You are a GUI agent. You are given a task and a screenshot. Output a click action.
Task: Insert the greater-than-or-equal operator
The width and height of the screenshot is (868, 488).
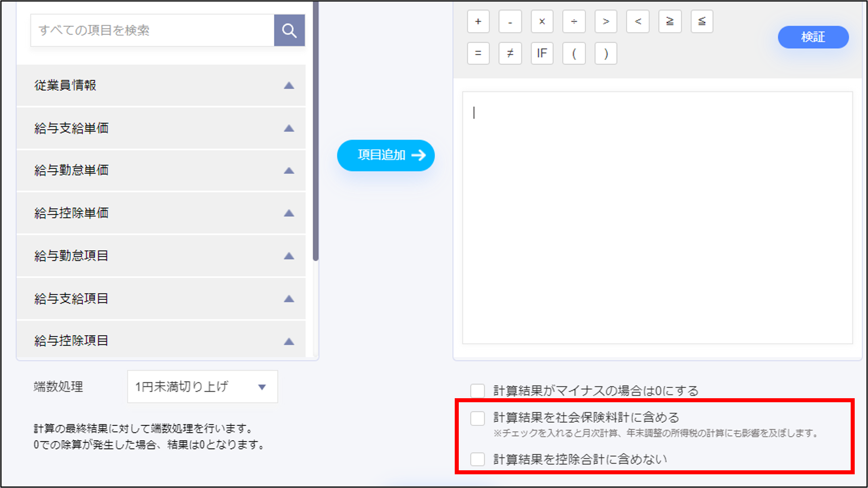click(x=669, y=22)
